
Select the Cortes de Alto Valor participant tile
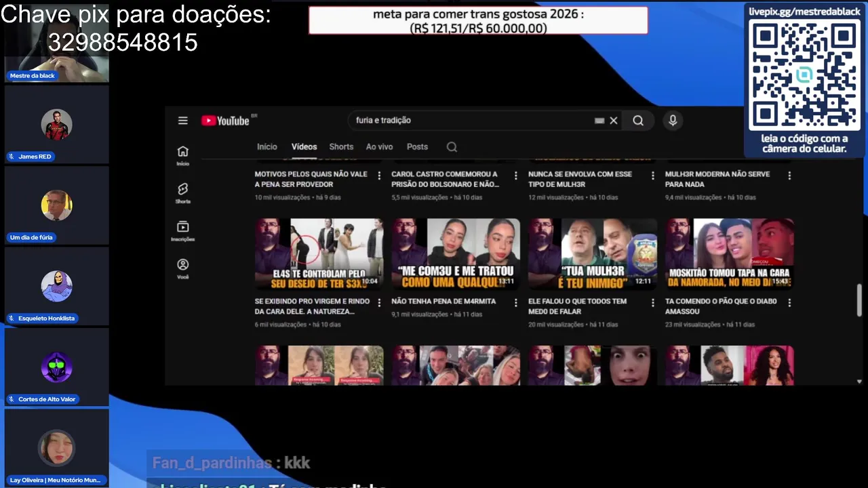(x=56, y=367)
